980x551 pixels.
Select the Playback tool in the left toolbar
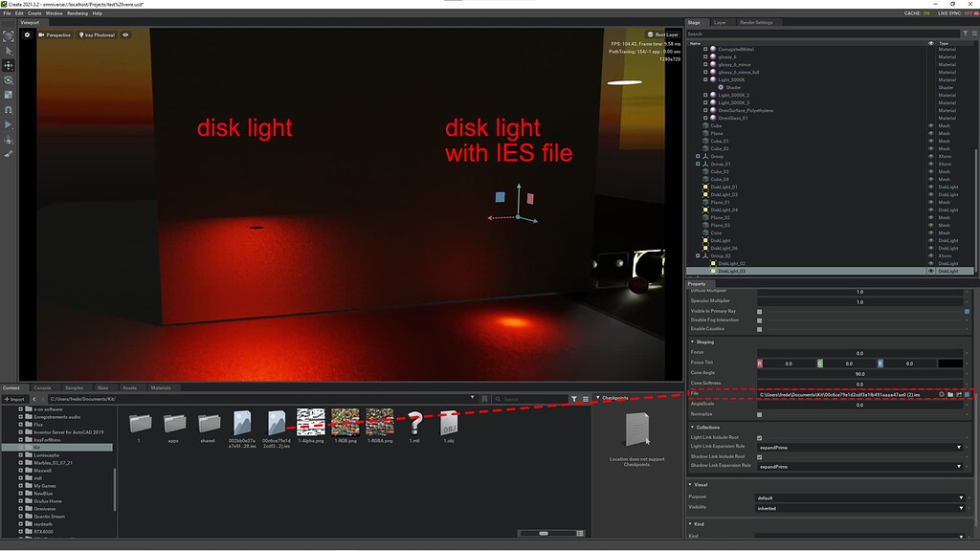pyautogui.click(x=10, y=122)
